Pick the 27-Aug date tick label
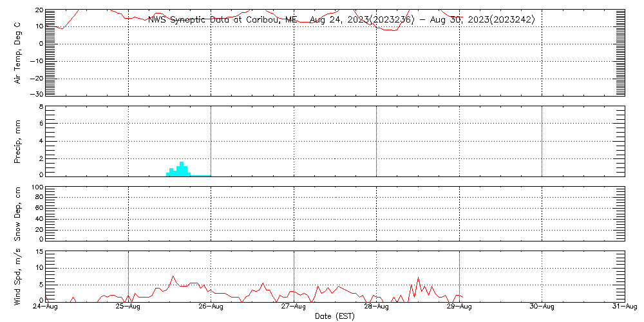The image size is (644, 322). (x=294, y=308)
